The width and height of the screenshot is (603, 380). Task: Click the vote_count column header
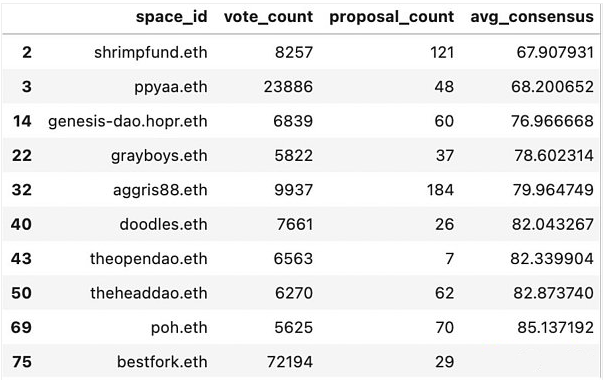click(268, 17)
